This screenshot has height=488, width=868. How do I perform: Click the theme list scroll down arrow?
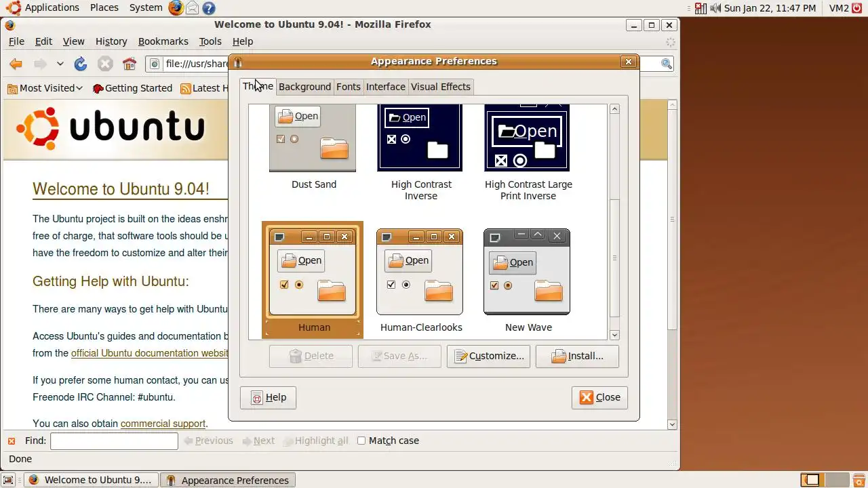click(614, 335)
